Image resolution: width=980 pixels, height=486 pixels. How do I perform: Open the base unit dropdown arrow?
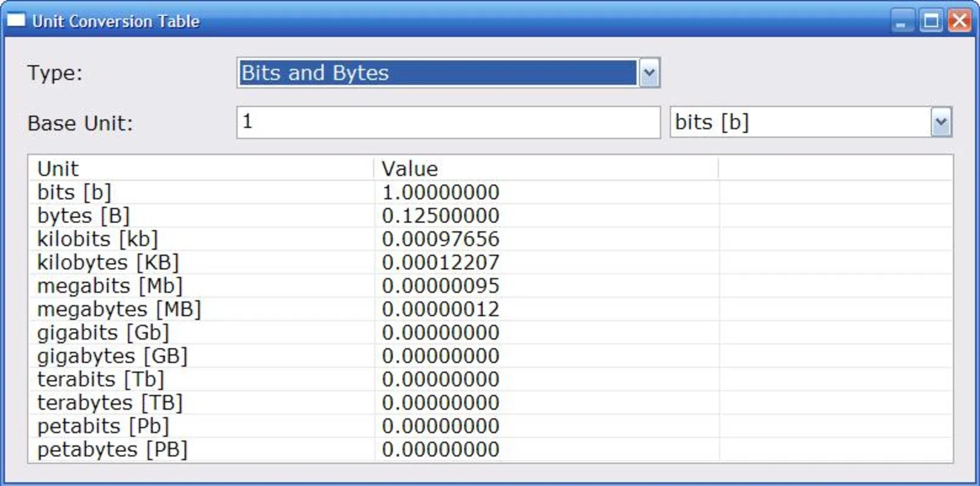click(x=940, y=122)
